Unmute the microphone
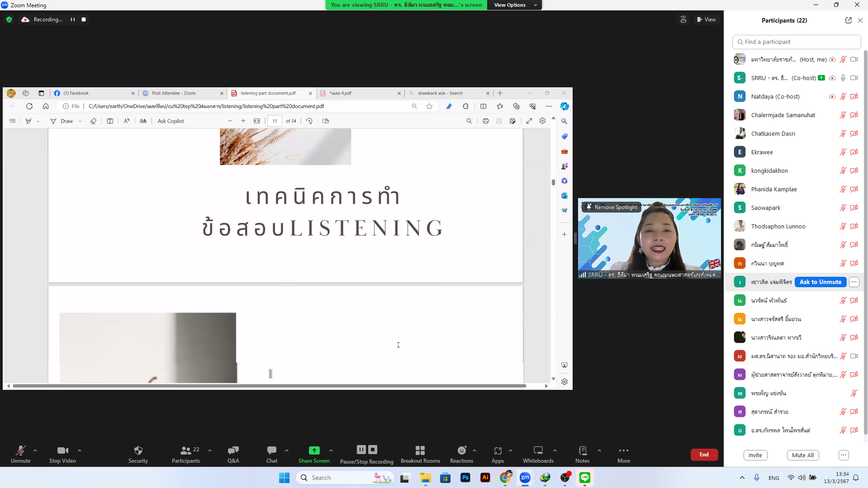The width and height of the screenshot is (868, 488). [x=20, y=454]
